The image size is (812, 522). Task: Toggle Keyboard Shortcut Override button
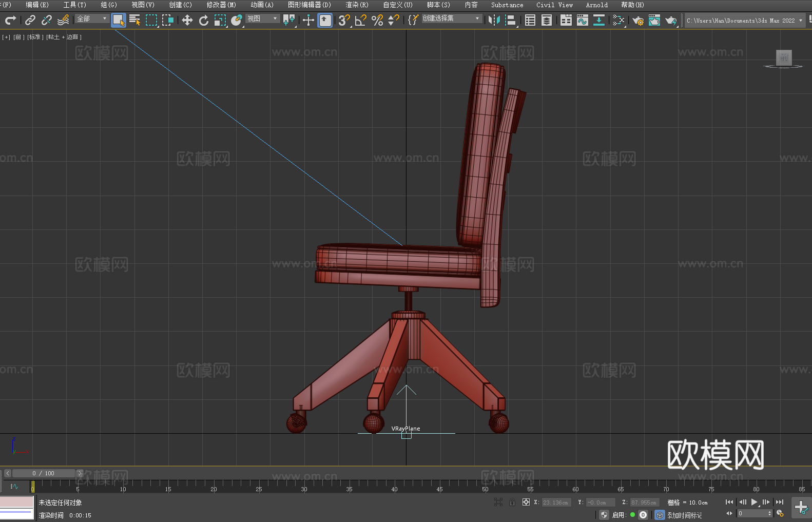click(325, 20)
